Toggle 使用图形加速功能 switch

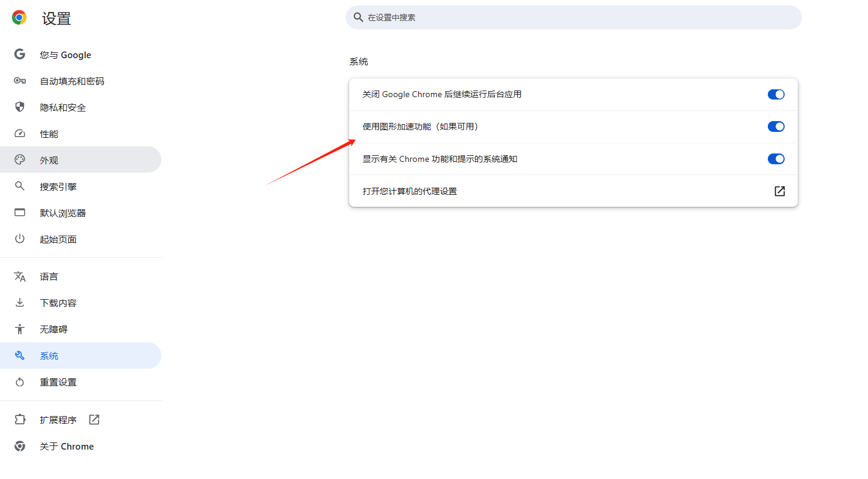(776, 126)
